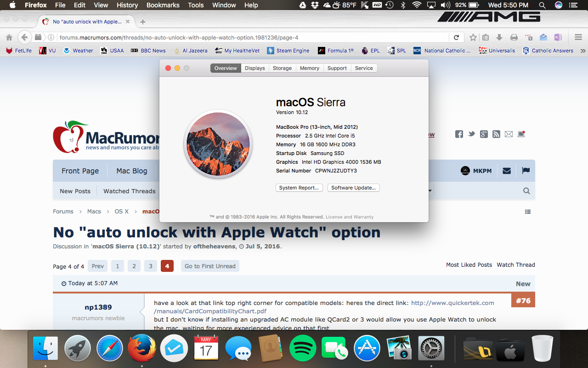Switch to the Storage tab
This screenshot has height=368, width=588.
[282, 68]
